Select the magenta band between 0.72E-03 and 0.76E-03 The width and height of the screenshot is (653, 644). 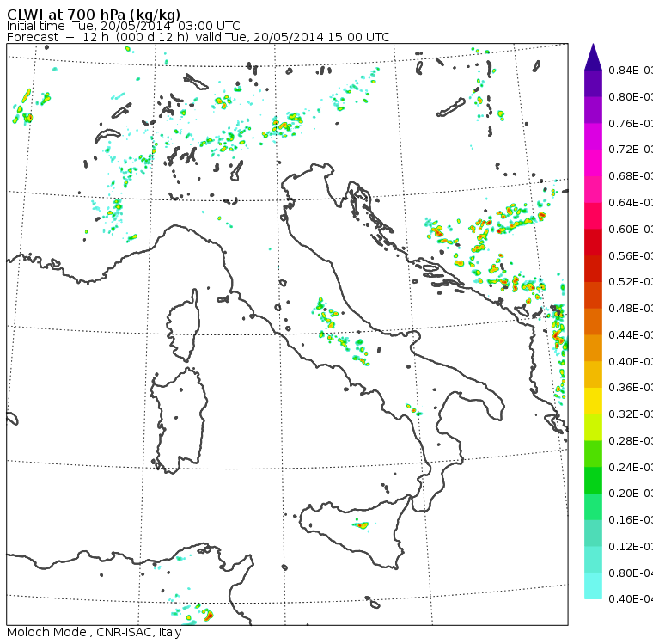(593, 137)
